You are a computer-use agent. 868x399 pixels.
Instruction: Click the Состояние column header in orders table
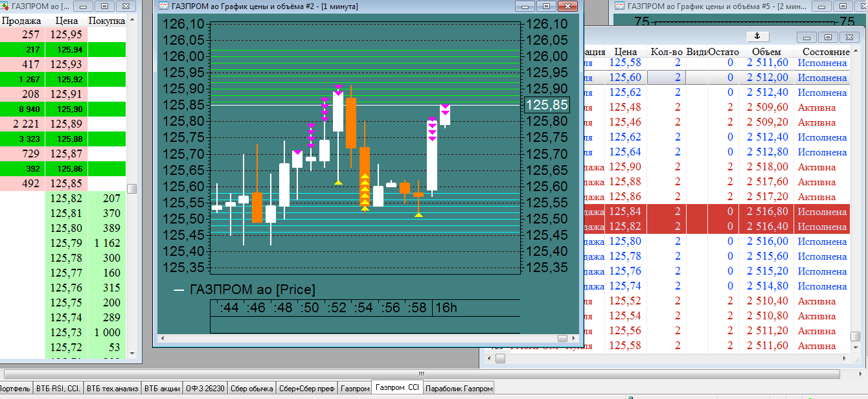click(825, 52)
